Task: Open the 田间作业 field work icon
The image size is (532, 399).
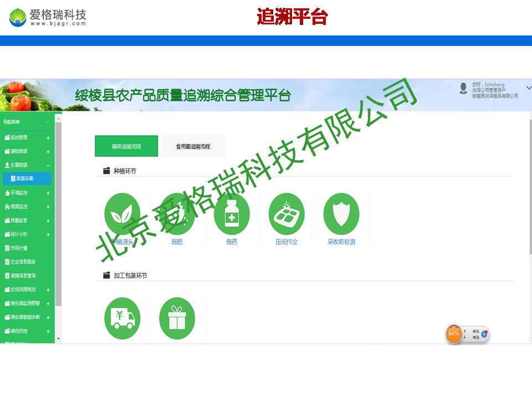Action: [287, 214]
